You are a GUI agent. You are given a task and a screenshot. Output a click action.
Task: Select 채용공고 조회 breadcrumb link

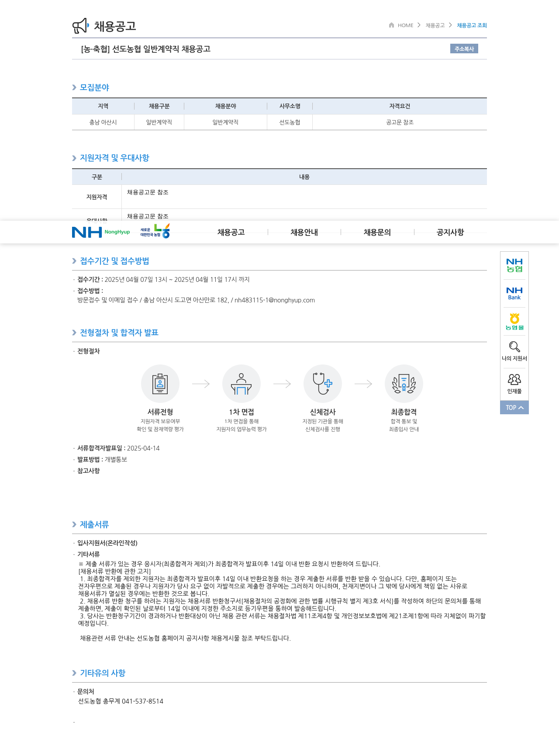472,25
